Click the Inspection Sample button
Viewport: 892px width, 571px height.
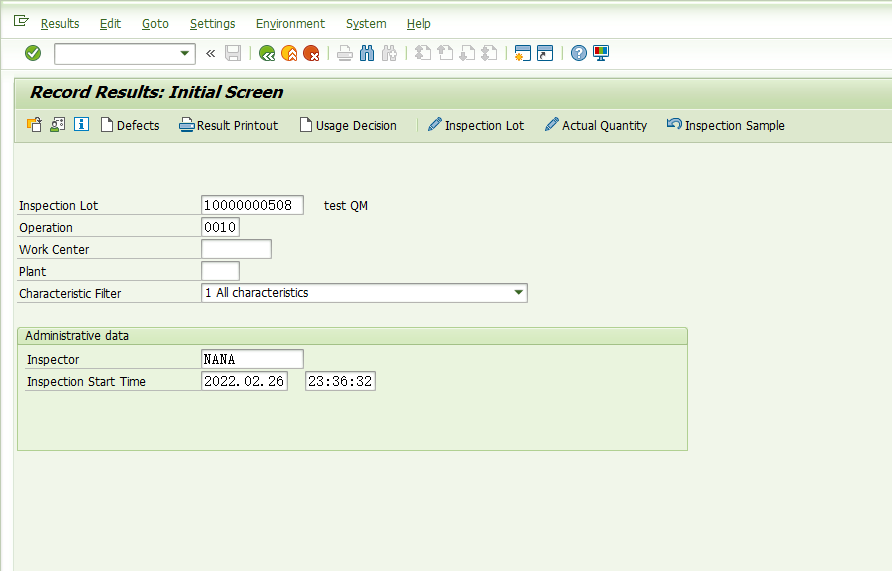[726, 125]
